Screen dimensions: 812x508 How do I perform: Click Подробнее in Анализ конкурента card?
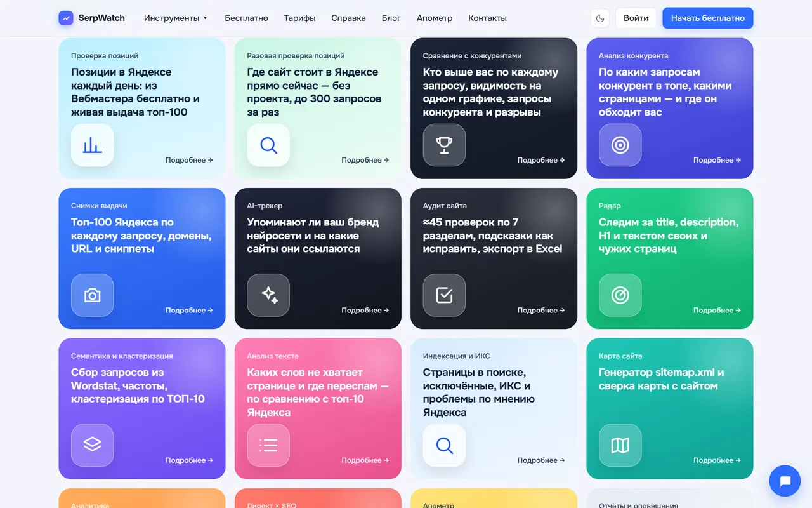coord(717,160)
